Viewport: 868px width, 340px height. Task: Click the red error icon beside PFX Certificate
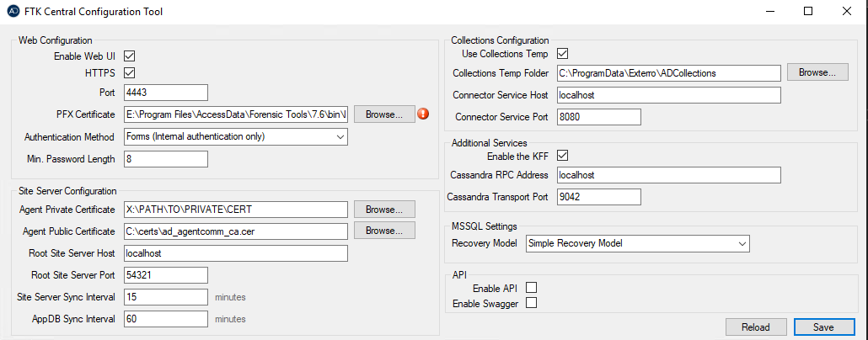tap(424, 114)
